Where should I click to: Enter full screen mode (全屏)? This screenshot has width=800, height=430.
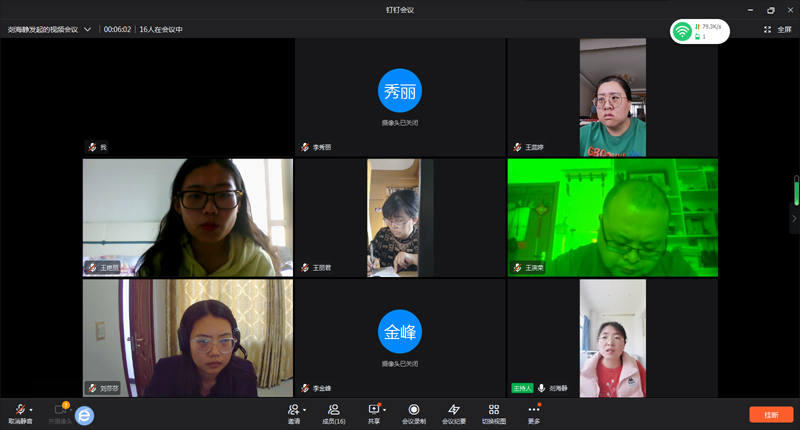pos(778,30)
